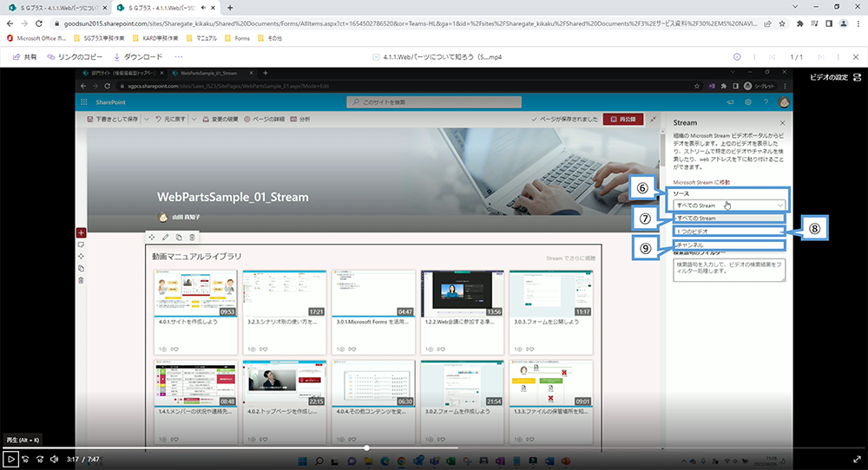Open a new Chrome tab
Viewport: 868px width, 470px height.
click(230, 8)
